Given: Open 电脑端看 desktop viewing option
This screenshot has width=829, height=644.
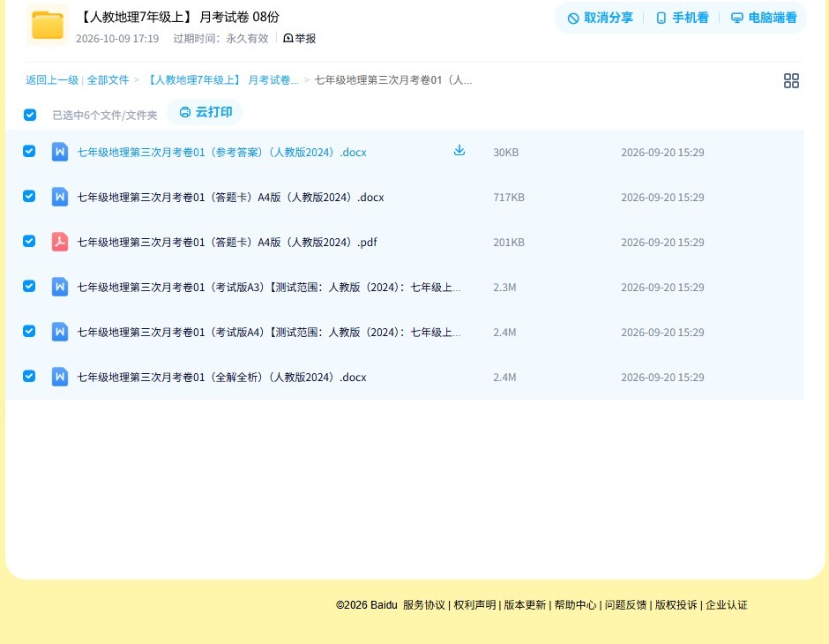Looking at the screenshot, I should coord(764,18).
